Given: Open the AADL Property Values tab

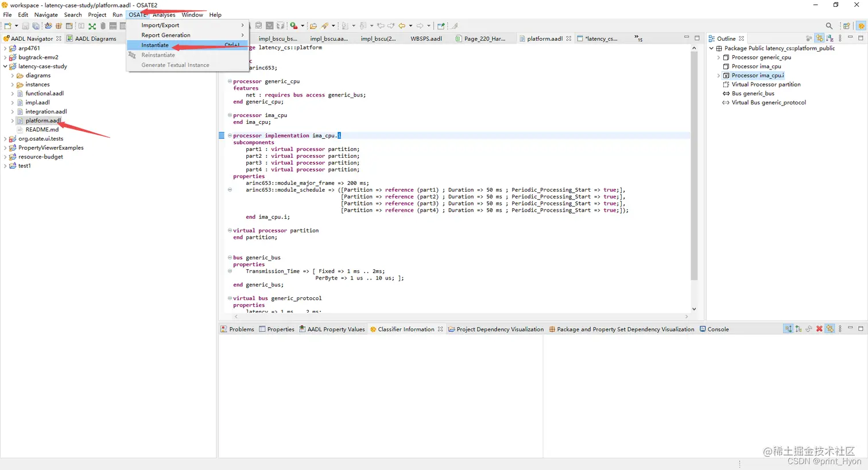Looking at the screenshot, I should (332, 329).
